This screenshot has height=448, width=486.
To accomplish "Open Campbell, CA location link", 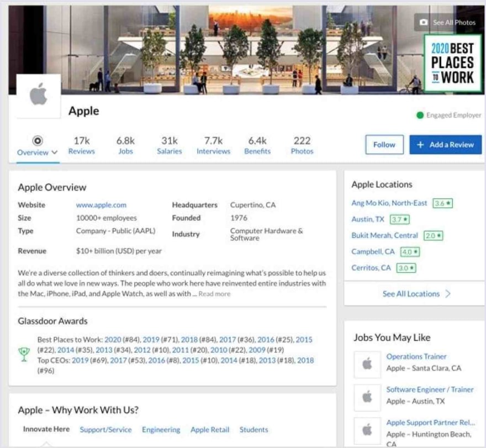I will coord(373,251).
